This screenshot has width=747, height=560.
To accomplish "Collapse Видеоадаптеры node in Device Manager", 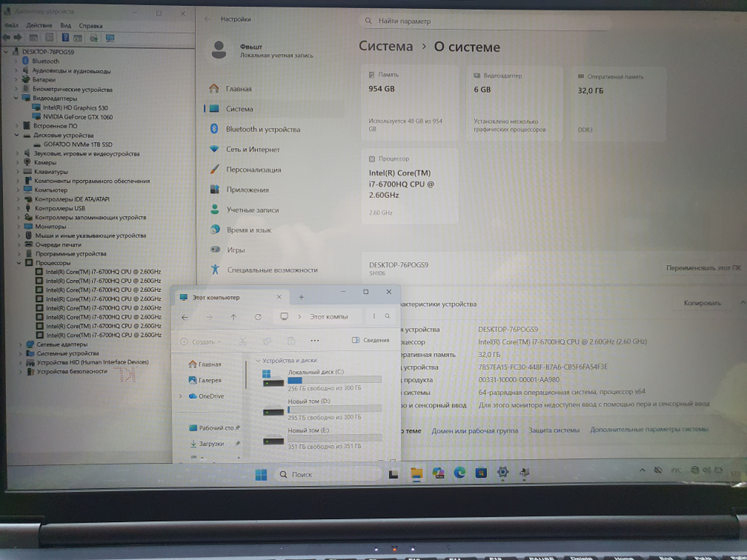I will point(16,98).
